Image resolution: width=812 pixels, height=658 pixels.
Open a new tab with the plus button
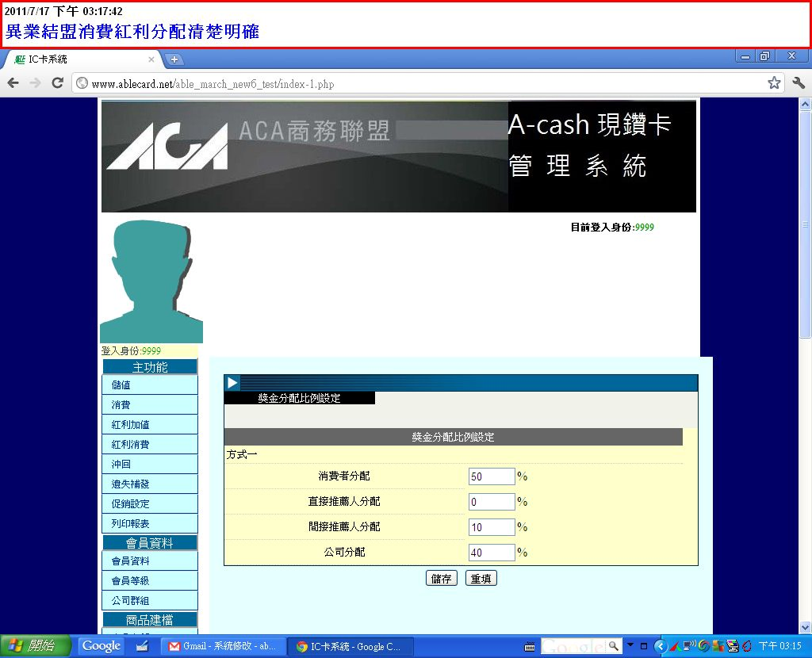[x=174, y=59]
